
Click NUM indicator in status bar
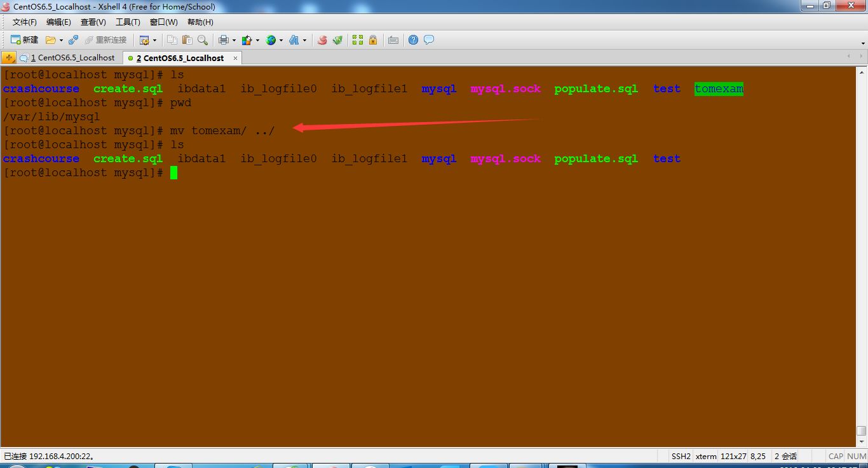coord(857,456)
